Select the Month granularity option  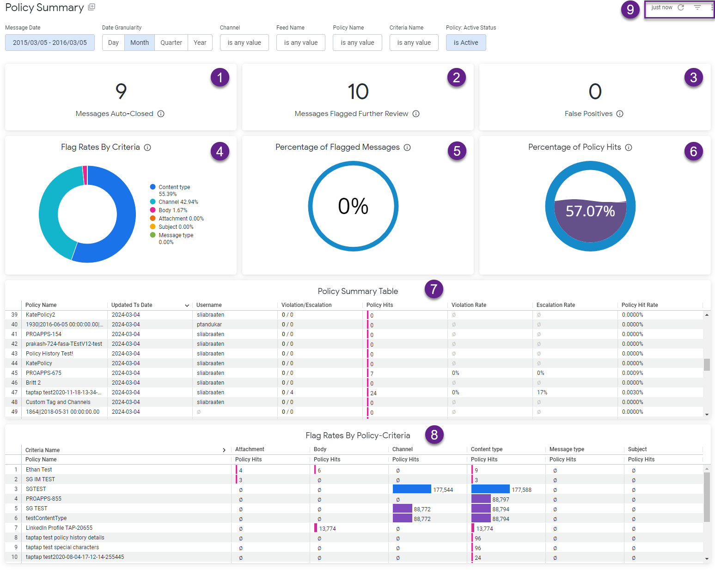tap(139, 43)
